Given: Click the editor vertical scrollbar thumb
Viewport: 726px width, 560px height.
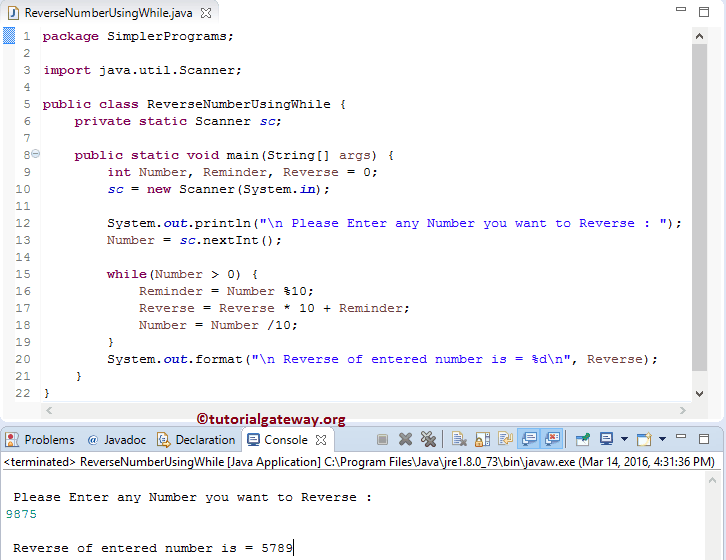Looking at the screenshot, I should click(x=699, y=207).
